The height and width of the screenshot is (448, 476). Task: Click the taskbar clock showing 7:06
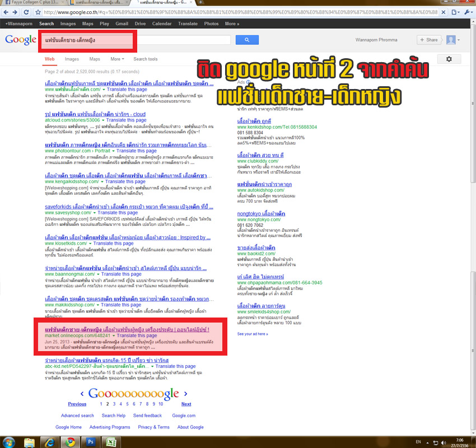[x=460, y=443]
